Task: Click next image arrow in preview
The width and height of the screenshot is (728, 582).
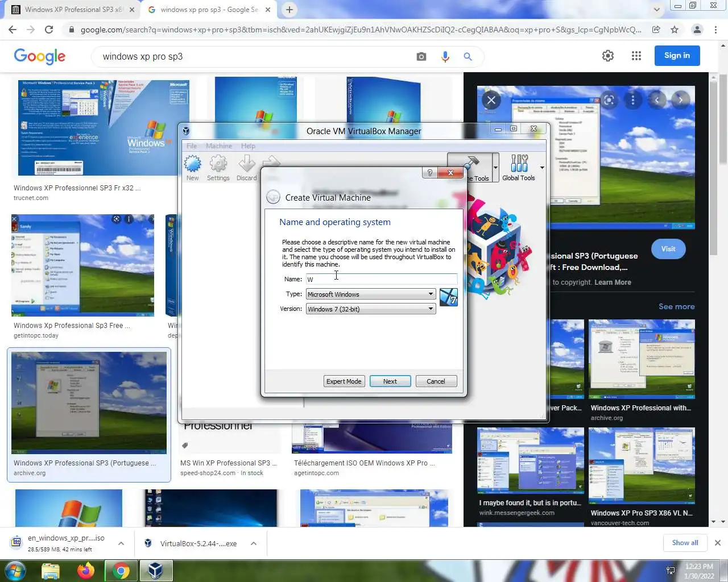Action: [x=681, y=101]
